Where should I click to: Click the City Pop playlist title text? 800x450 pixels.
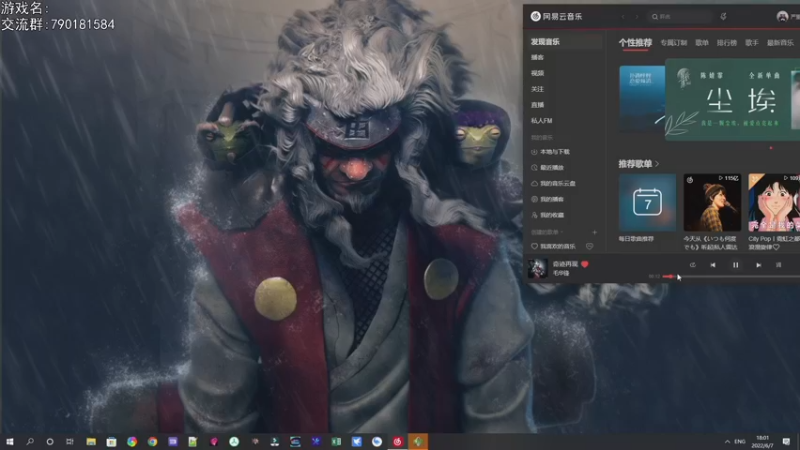point(773,242)
